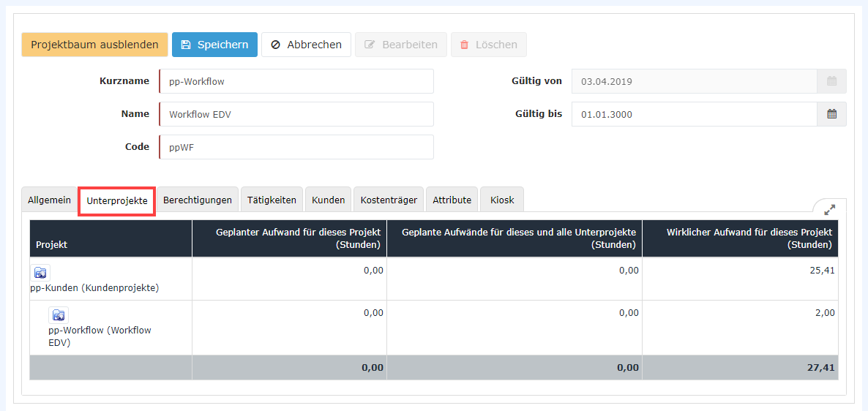
Task: Switch to the Kunden tab
Action: [329, 200]
